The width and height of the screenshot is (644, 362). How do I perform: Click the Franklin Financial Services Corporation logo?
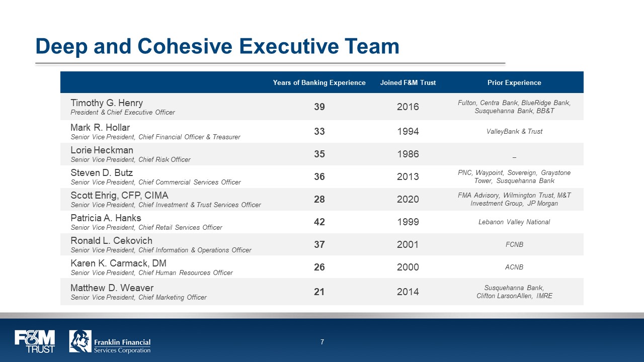coord(110,342)
